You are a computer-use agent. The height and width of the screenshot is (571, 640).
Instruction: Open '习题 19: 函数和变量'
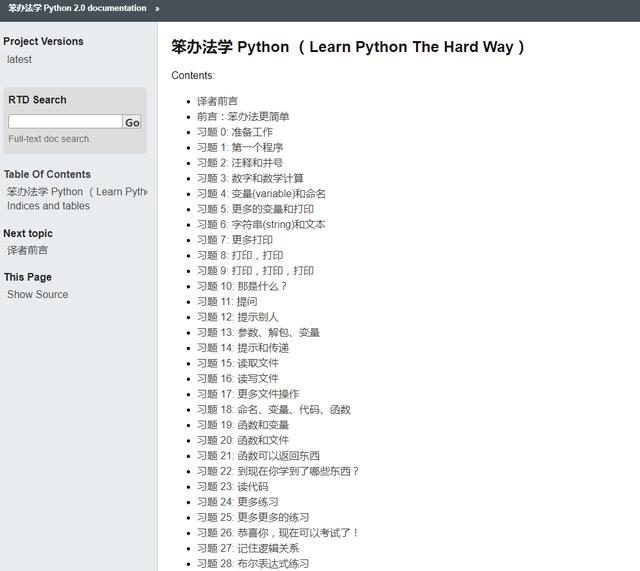[x=243, y=425]
